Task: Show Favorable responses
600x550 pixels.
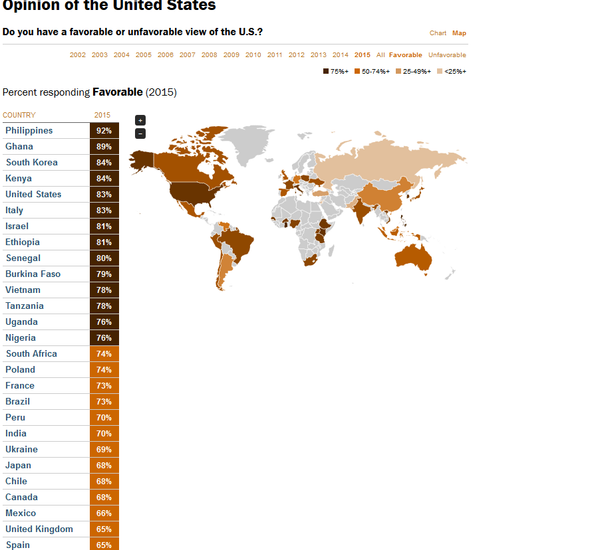Action: pyautogui.click(x=406, y=55)
